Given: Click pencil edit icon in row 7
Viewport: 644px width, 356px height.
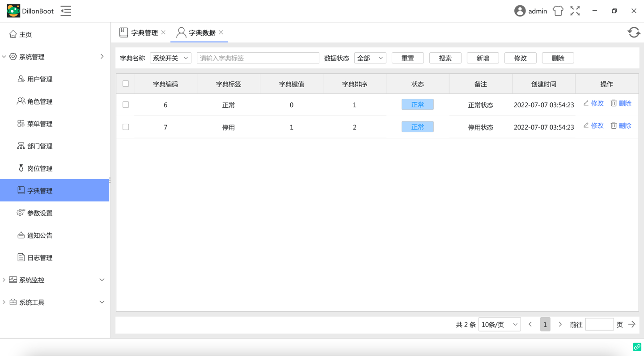Looking at the screenshot, I should [586, 126].
